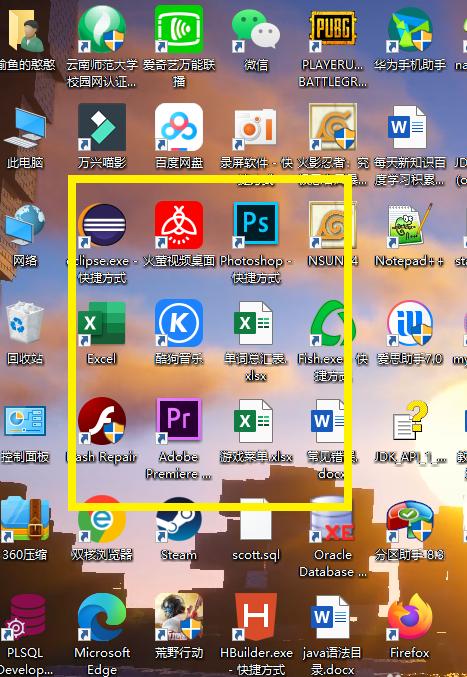The height and width of the screenshot is (677, 467).
Task: Open the 回收站 (Recycle Bin)
Action: tap(25, 324)
